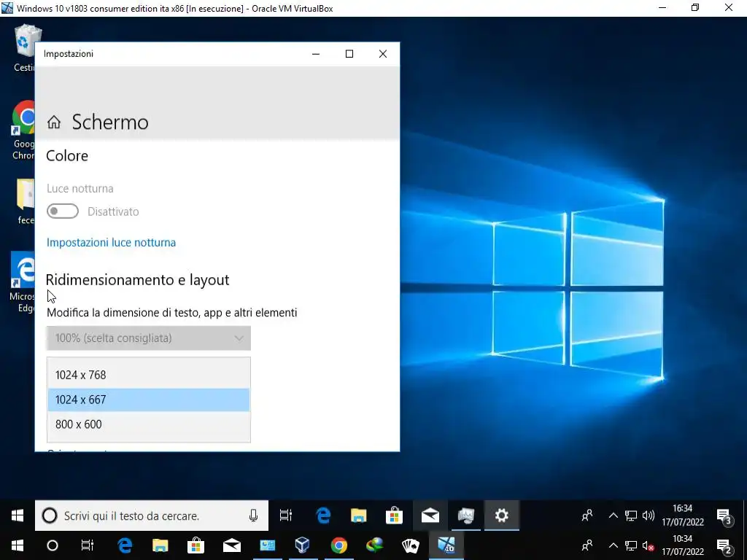This screenshot has height=560, width=747.
Task: Open the Start menu on the guest VM taskbar
Action: (x=18, y=516)
